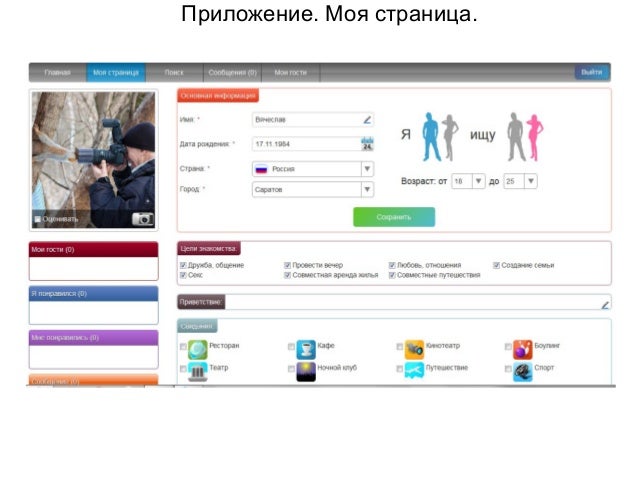Screen dimensions: 638x479
Task: Click the Приветствие greeting input field
Action: point(418,302)
